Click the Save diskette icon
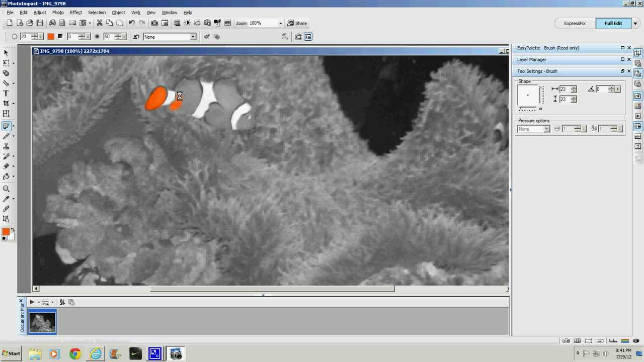The image size is (644, 362). 40,23
